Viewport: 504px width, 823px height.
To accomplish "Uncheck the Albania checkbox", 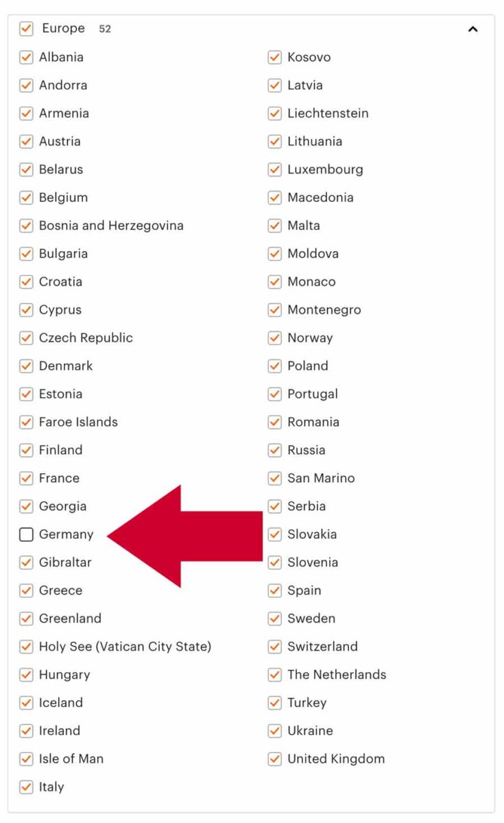I will [x=25, y=57].
